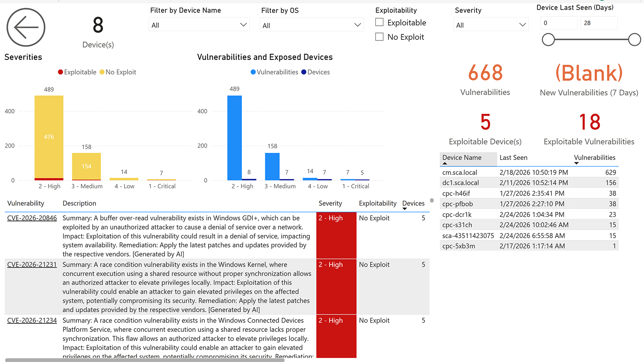This screenshot has height=362, width=644.
Task: Click the vertical scrollbar thumb of vulnerability table
Action: (x=431, y=200)
